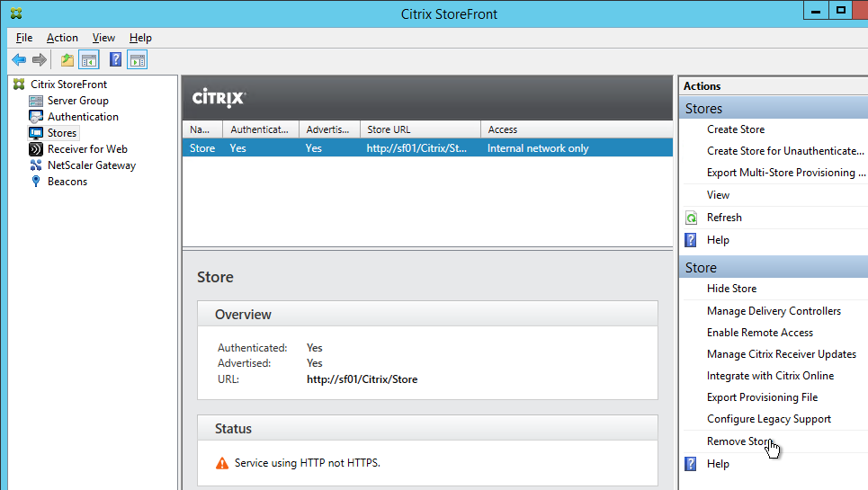
Task: Select Stores in the tree
Action: click(x=62, y=133)
